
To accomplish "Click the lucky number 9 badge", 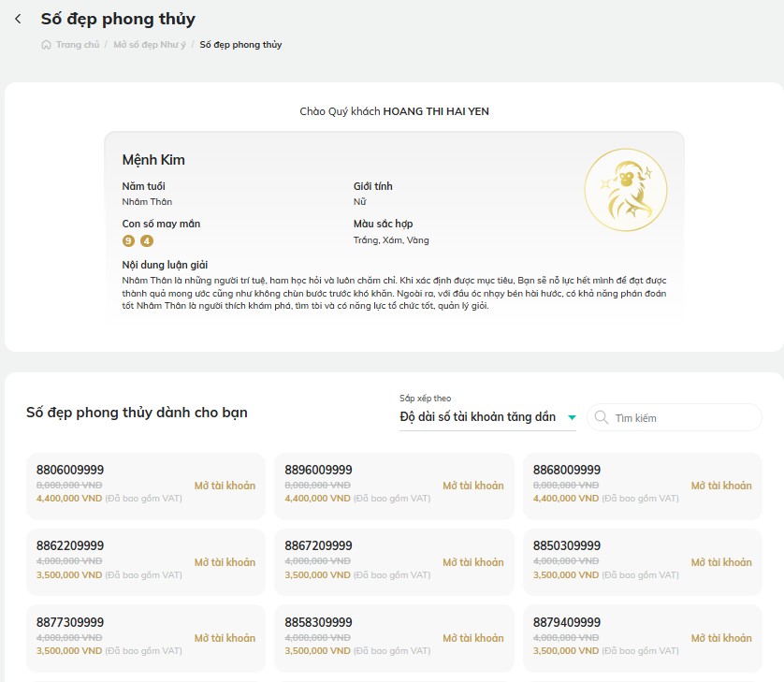I will tap(128, 241).
